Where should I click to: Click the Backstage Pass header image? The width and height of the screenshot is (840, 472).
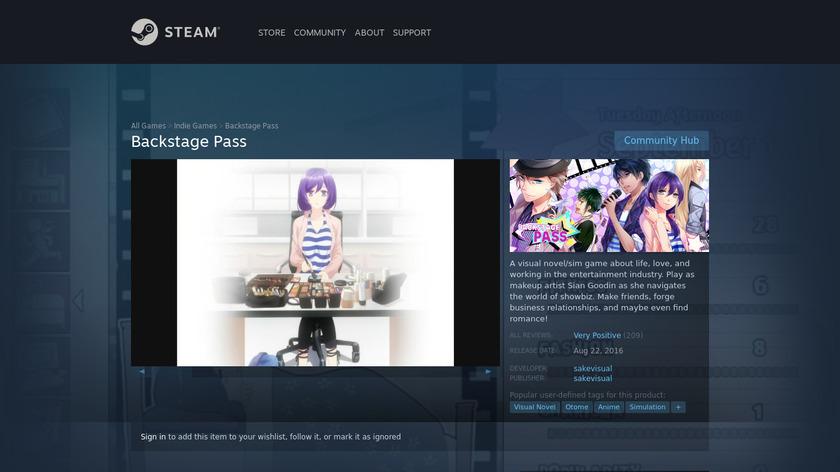point(609,206)
